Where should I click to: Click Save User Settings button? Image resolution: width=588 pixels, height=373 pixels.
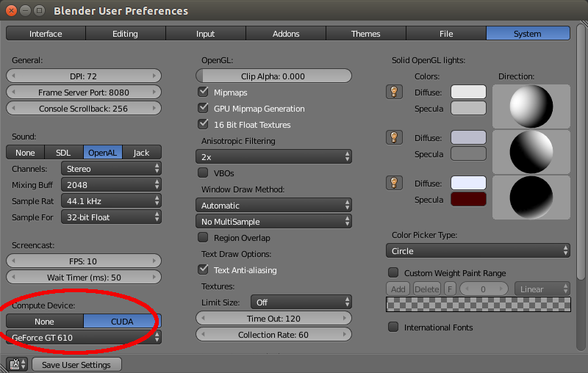pos(76,365)
